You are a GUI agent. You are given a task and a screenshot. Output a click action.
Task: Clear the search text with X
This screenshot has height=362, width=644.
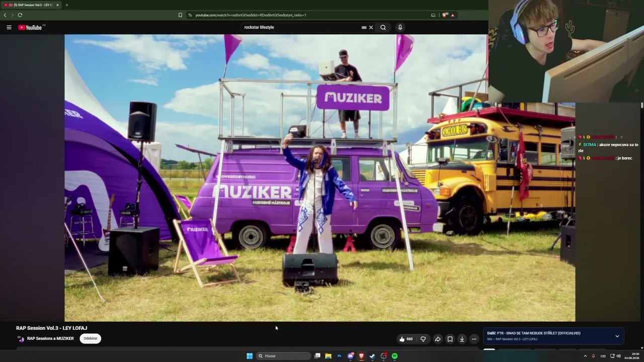pos(371,27)
